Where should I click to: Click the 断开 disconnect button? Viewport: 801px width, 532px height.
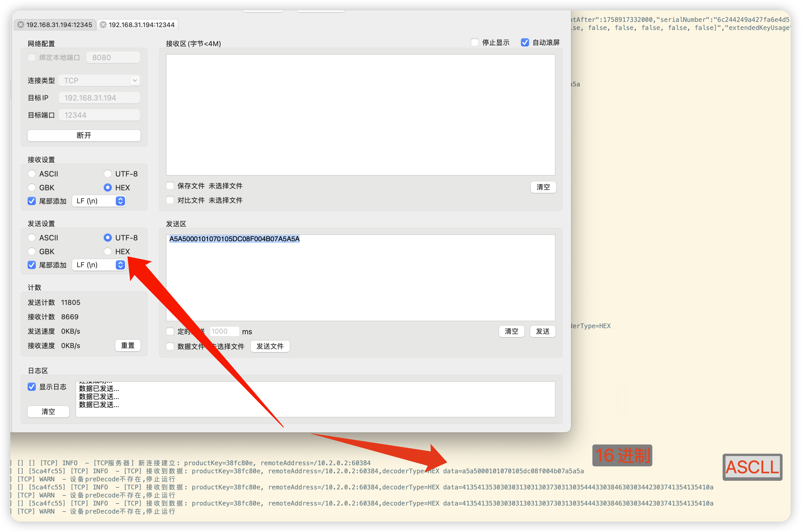click(84, 135)
